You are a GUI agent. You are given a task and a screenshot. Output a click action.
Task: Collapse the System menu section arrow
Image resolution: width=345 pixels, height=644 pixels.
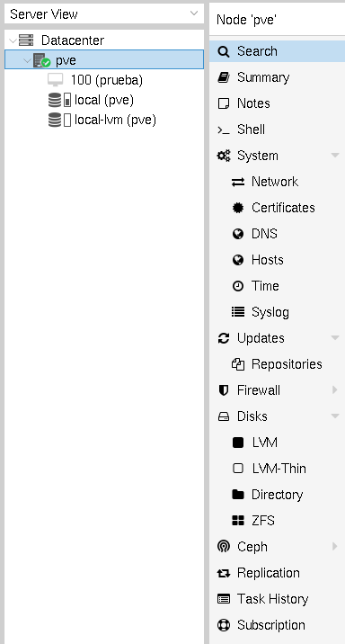335,156
